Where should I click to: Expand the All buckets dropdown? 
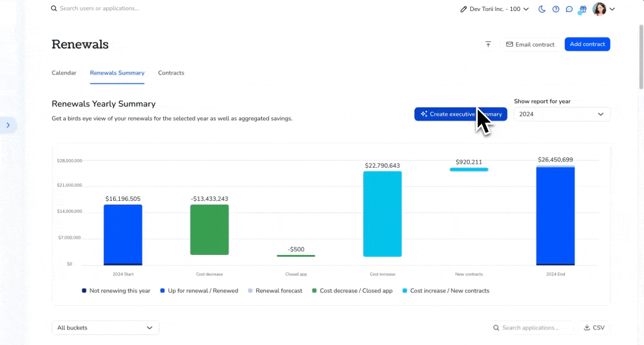105,328
